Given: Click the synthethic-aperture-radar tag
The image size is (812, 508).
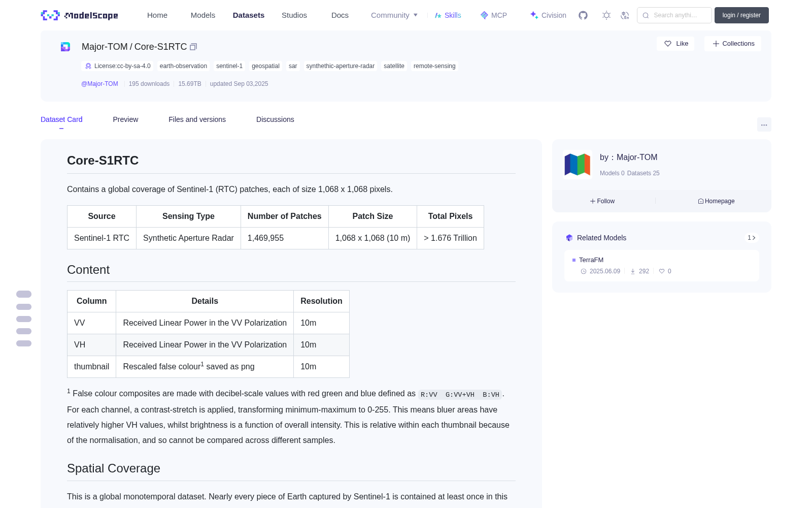Looking at the screenshot, I should click(x=341, y=66).
